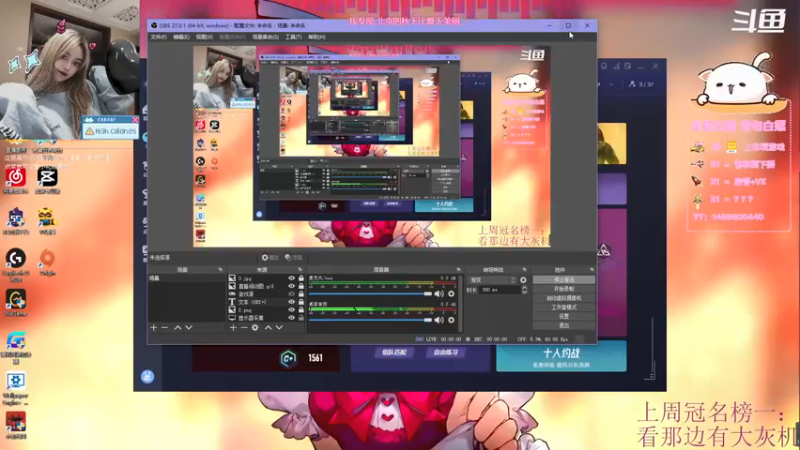Open 属性 properties button above Sources
Viewport: 800px width, 450px height.
coord(270,258)
